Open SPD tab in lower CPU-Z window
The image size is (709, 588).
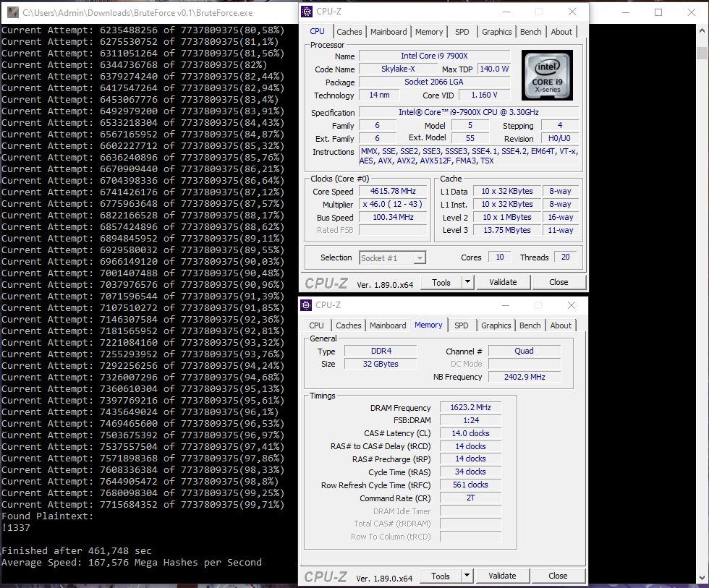[462, 325]
